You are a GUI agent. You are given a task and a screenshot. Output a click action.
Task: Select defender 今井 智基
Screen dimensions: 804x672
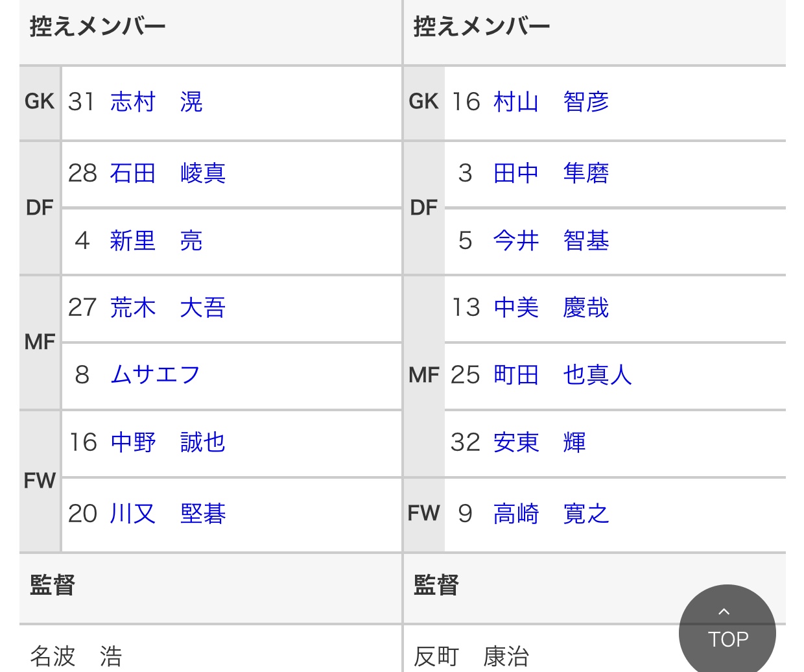pyautogui.click(x=551, y=241)
